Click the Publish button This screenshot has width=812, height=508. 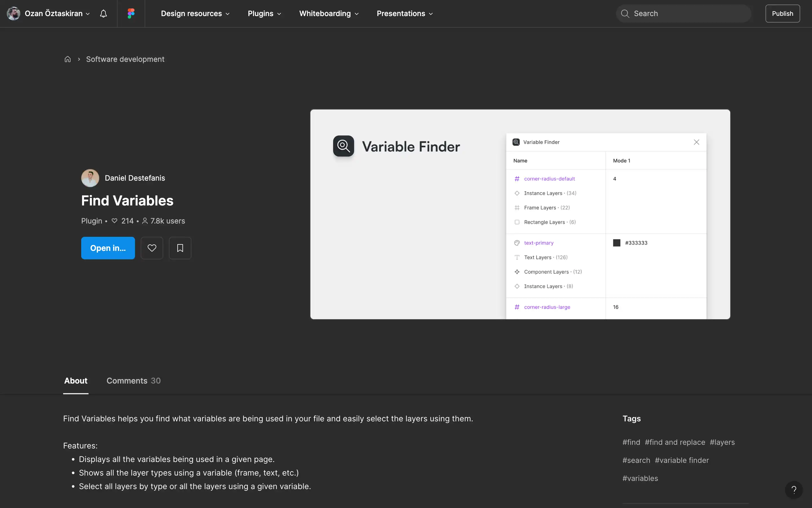tap(782, 14)
